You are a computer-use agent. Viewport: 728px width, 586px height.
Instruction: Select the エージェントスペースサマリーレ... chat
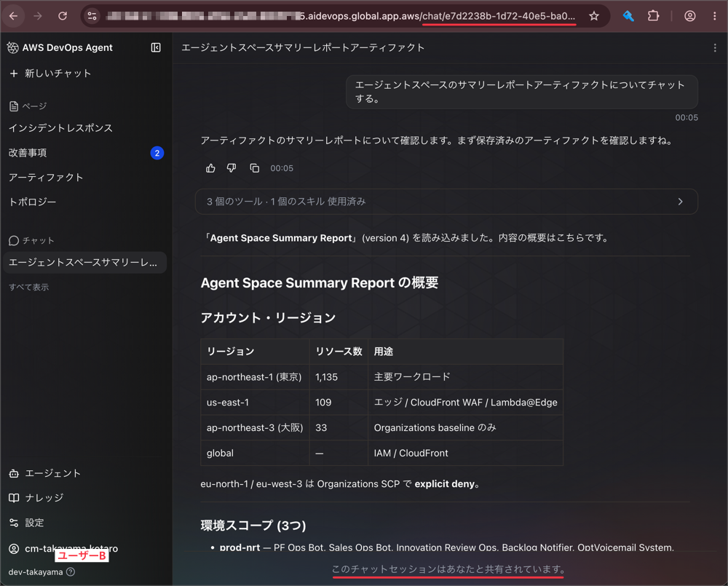(x=85, y=262)
